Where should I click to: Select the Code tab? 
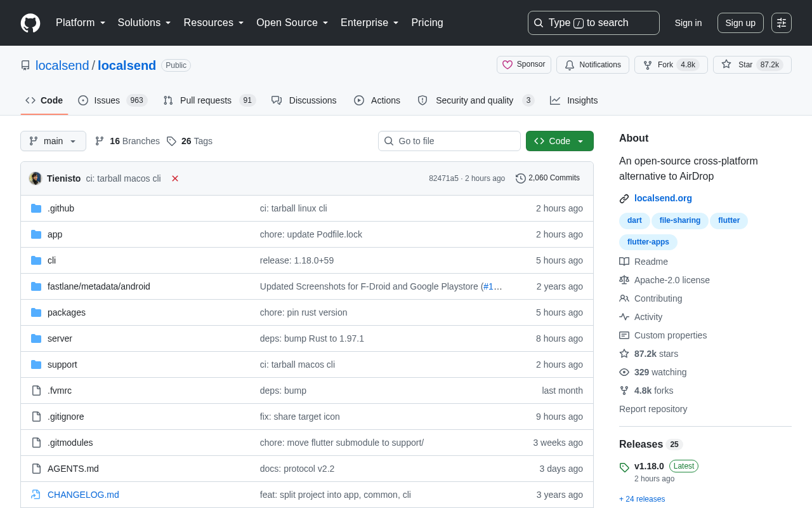[44, 100]
